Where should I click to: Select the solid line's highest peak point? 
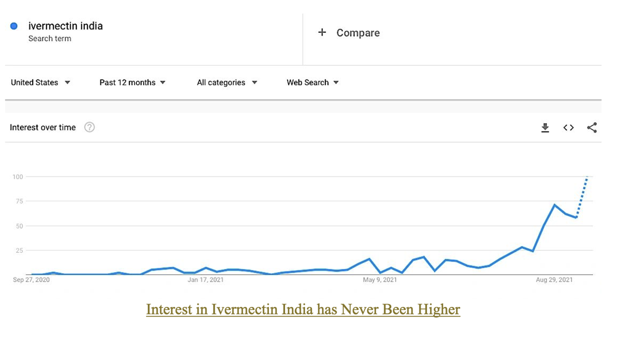point(554,205)
